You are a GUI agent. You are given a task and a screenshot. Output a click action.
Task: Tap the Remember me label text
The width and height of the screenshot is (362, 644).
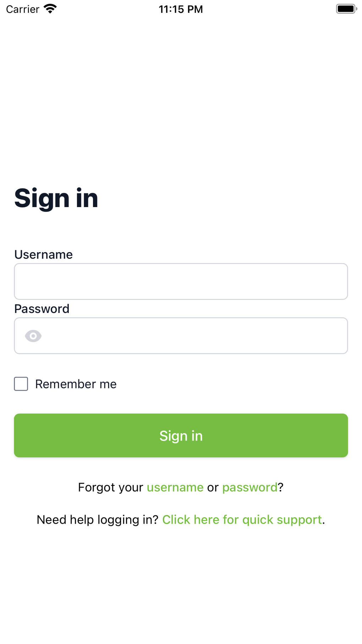point(76,384)
